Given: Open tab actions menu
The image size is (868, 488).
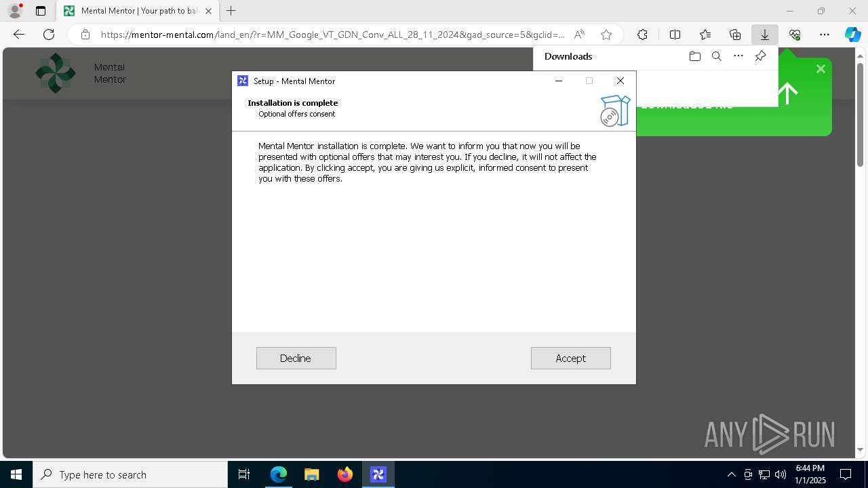Looking at the screenshot, I should tap(41, 11).
